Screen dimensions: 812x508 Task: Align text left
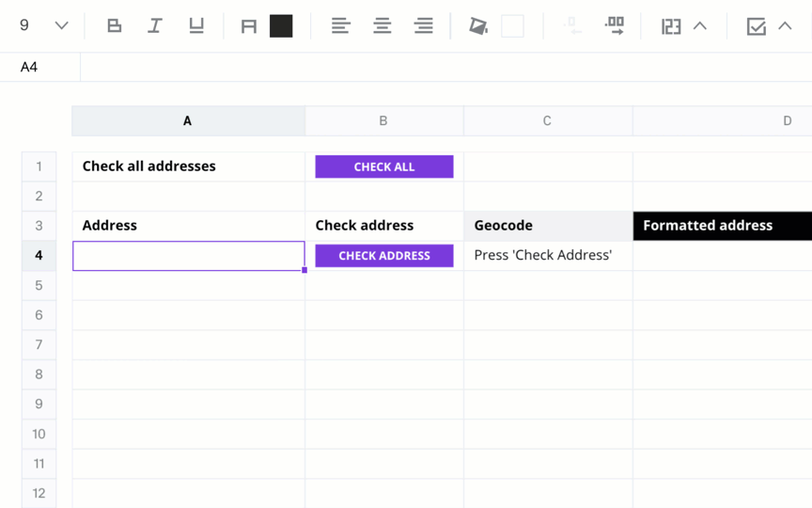pos(341,25)
